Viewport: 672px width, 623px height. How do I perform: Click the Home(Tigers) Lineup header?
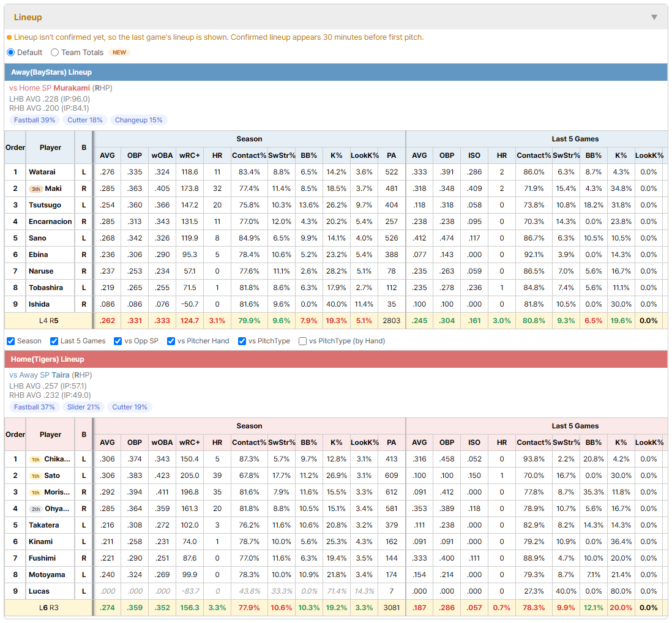[x=336, y=359]
